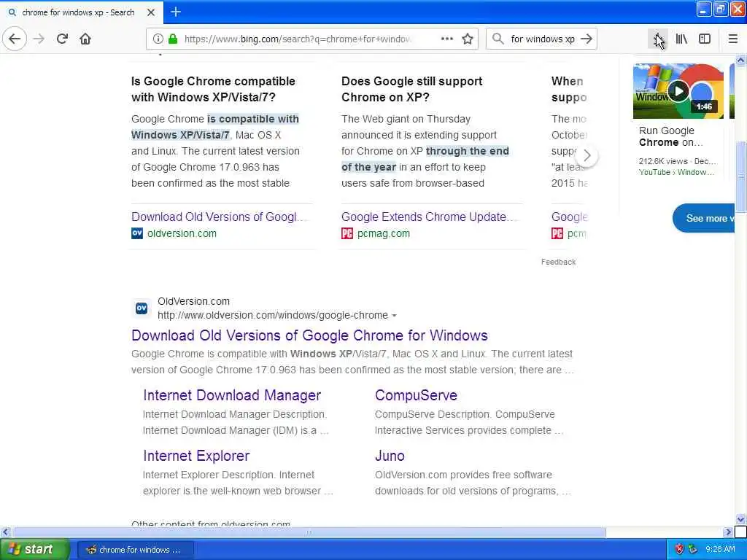Click the green secure padlock icon
747x560 pixels.
(173, 39)
